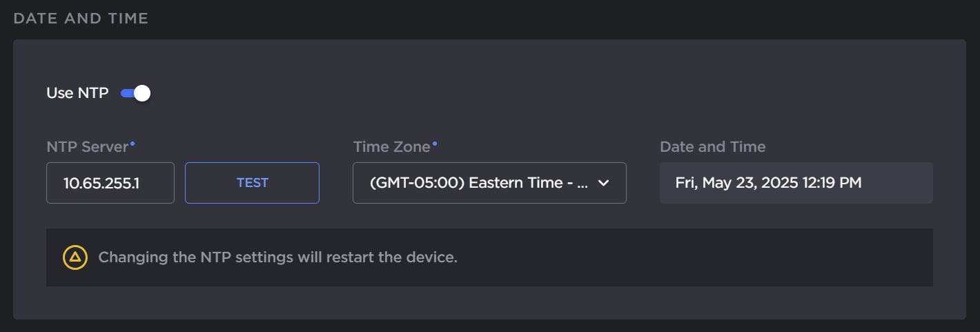Click the "NTP Server" field label

coord(87,147)
